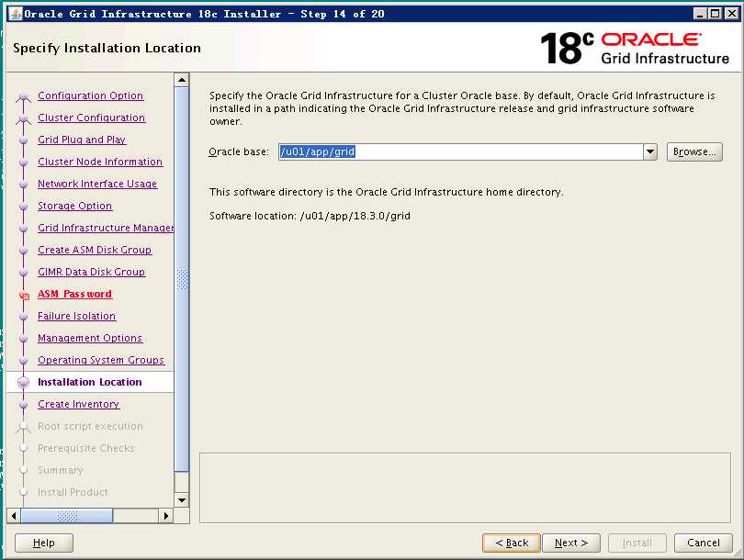Open Create Inventory step
The height and width of the screenshot is (560, 744).
click(78, 404)
